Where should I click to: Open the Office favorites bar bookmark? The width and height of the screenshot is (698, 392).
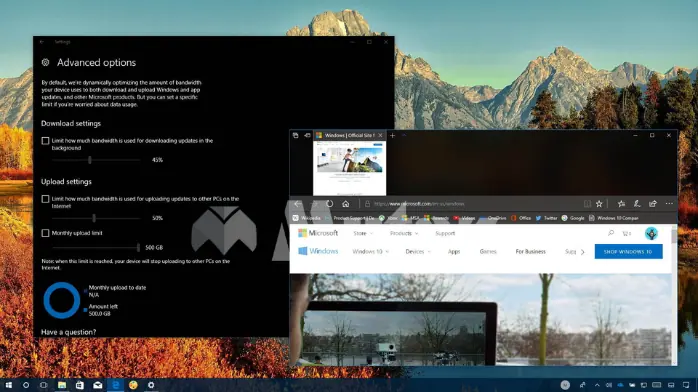pyautogui.click(x=521, y=218)
